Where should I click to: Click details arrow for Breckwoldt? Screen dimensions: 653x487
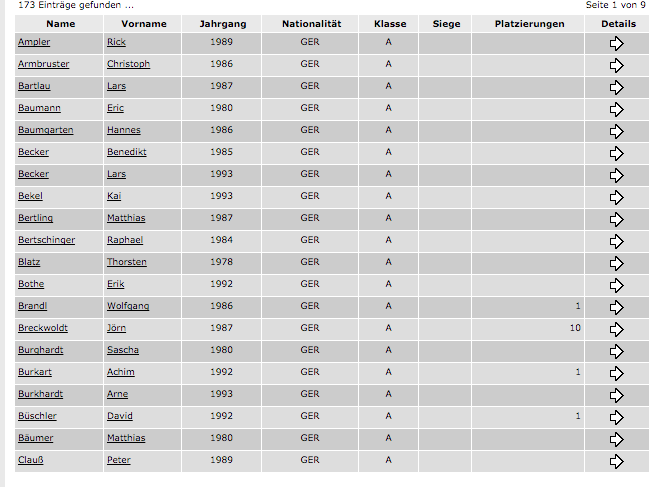tap(616, 329)
